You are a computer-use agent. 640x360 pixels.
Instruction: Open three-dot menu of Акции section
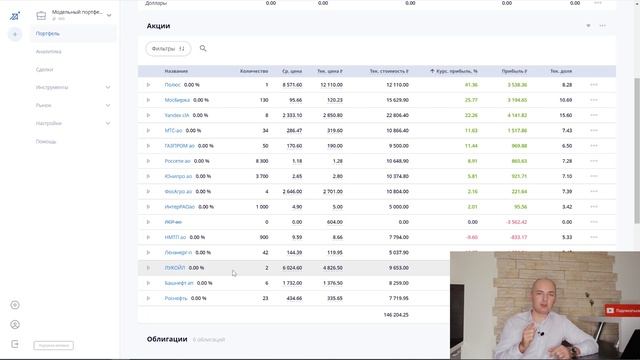(x=602, y=26)
